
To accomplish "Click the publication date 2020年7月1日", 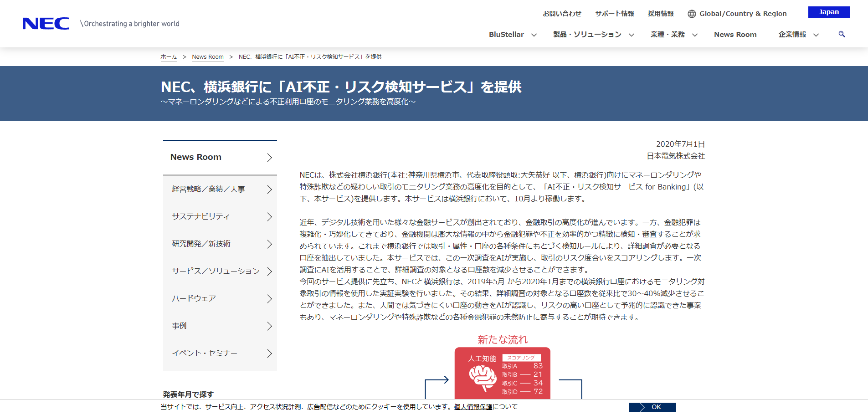I will pos(680,144).
